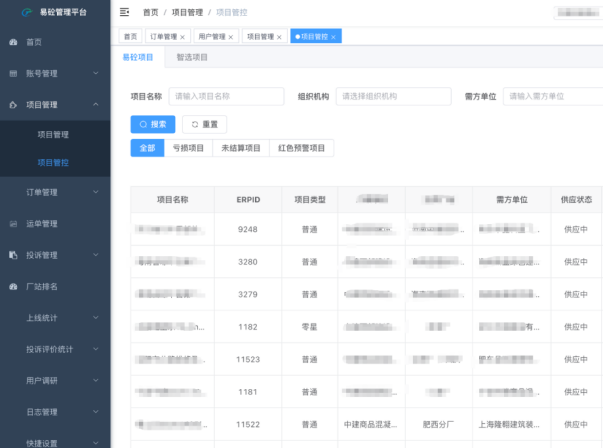603x448 pixels.
Task: Open the 组织机构 dropdown selector
Action: point(392,96)
